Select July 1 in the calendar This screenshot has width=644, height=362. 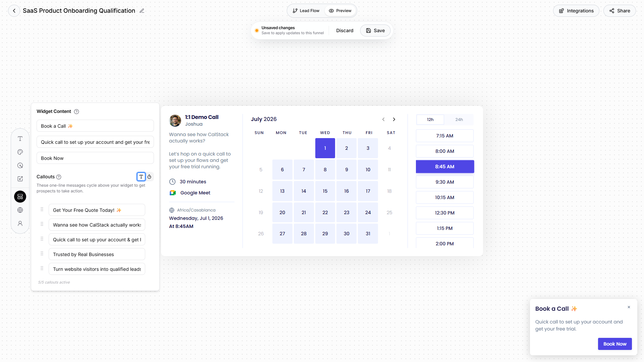[325, 148]
